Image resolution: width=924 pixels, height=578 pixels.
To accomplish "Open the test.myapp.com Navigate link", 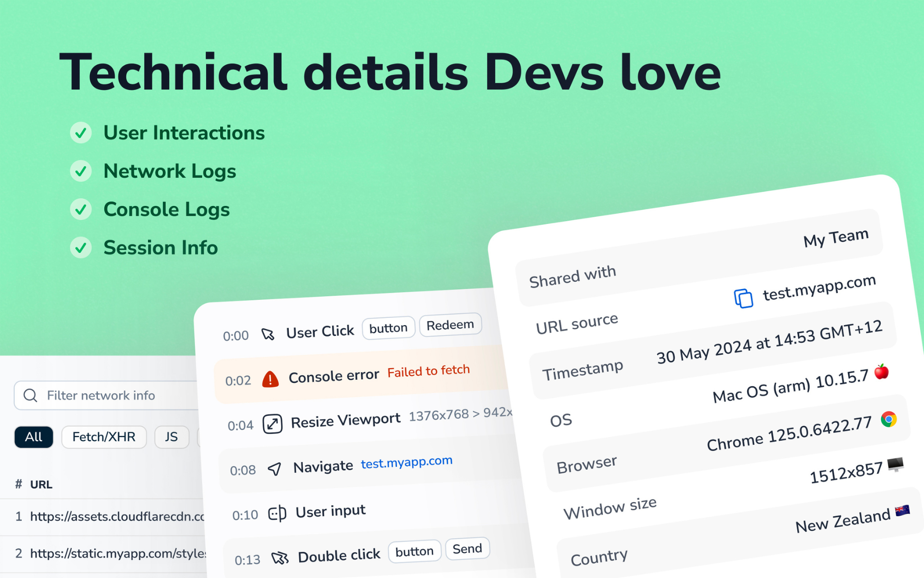I will click(407, 462).
